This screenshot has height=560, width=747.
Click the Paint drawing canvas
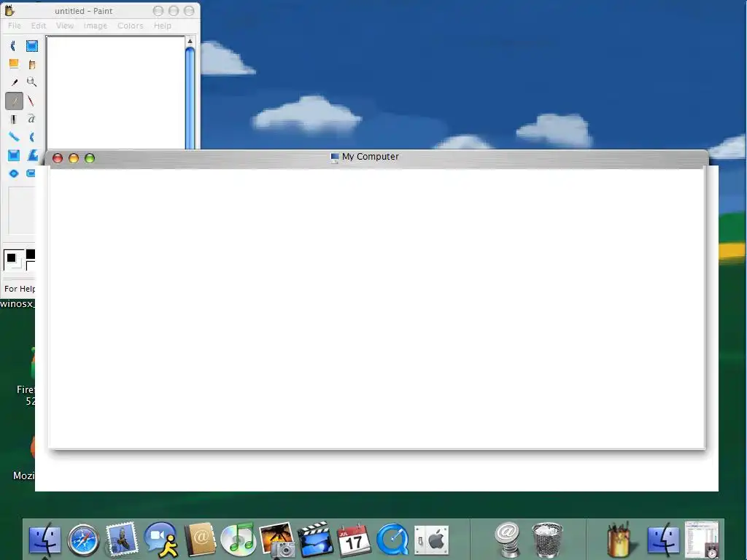click(116, 93)
